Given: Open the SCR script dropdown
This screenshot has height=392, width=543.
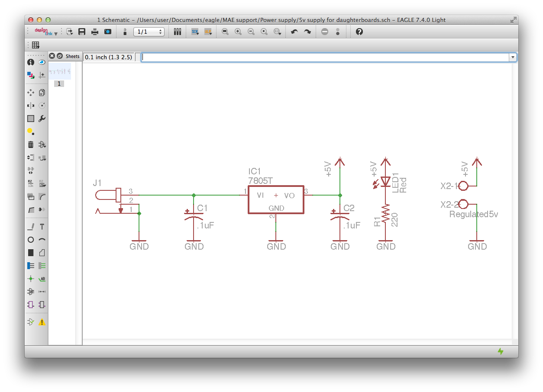Looking at the screenshot, I should [196, 32].
